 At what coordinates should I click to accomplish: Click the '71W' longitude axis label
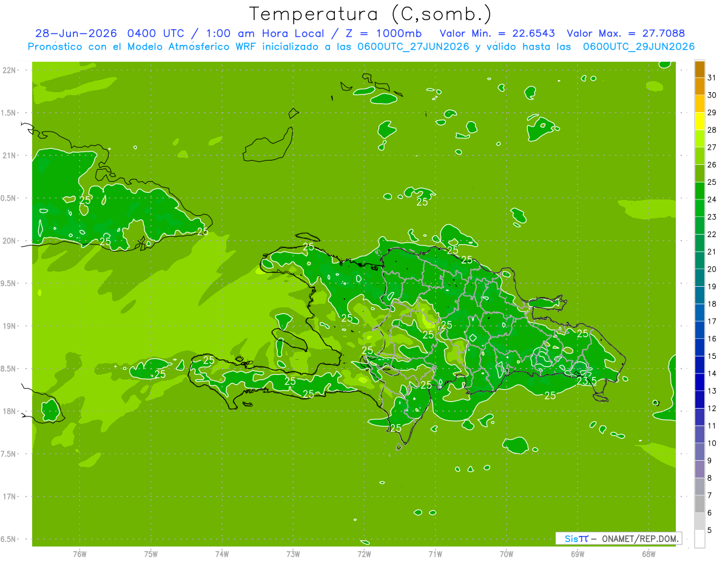coord(435,554)
